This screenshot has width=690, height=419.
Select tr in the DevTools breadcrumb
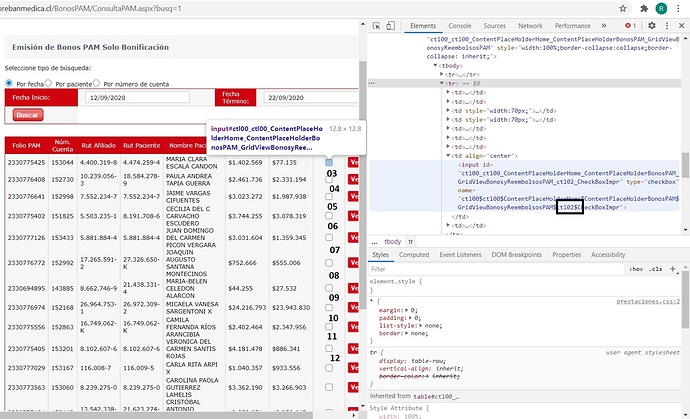tap(410, 242)
